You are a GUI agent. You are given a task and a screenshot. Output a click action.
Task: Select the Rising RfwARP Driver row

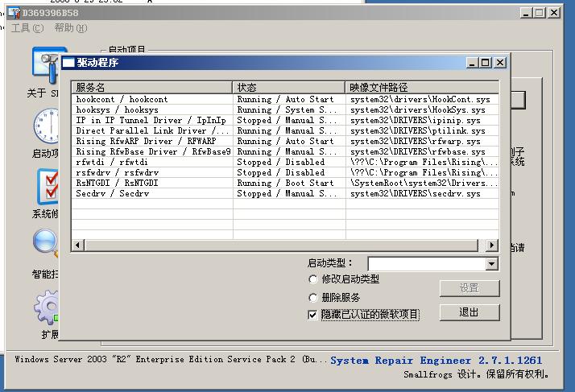[x=285, y=141]
